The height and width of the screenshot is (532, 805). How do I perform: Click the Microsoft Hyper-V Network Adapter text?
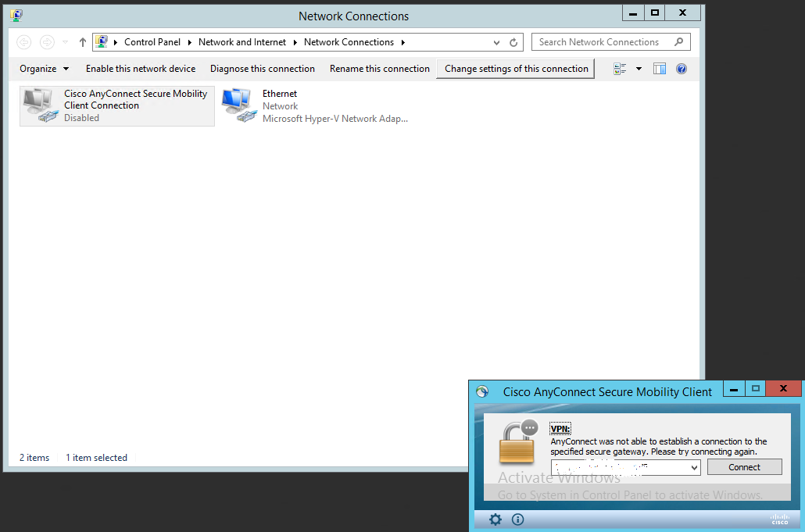tap(335, 119)
